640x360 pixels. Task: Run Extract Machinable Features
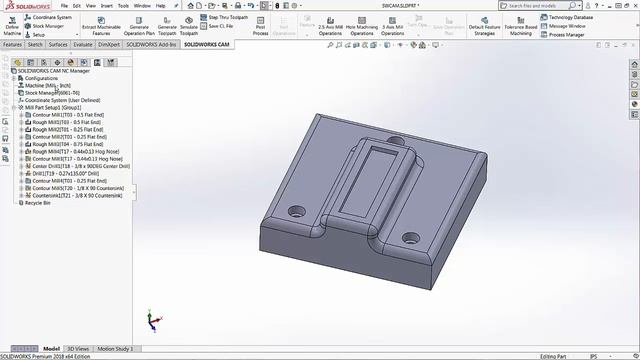pyautogui.click(x=101, y=26)
